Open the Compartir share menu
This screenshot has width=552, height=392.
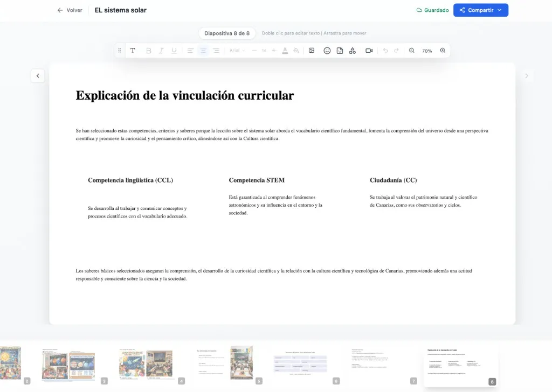point(480,10)
